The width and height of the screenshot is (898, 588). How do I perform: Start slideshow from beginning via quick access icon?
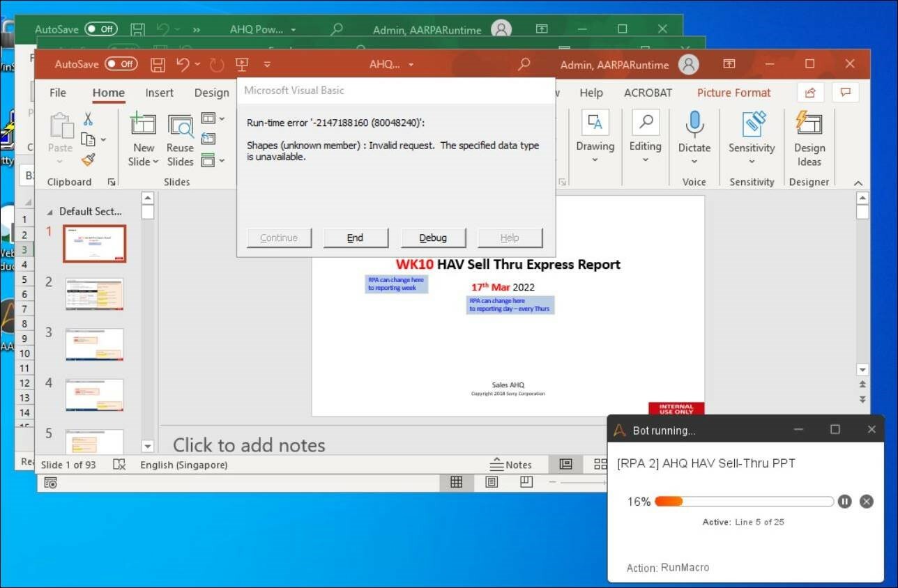(242, 65)
